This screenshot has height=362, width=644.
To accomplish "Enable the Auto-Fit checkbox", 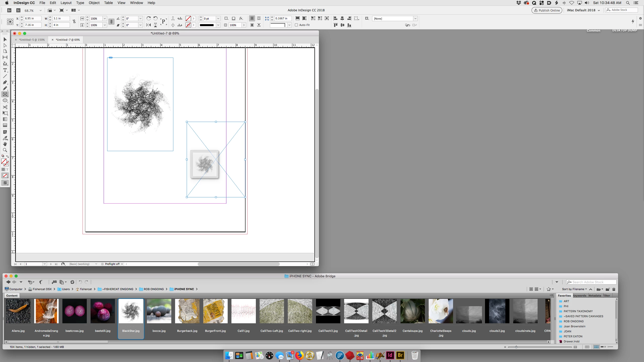I will 296,25.
